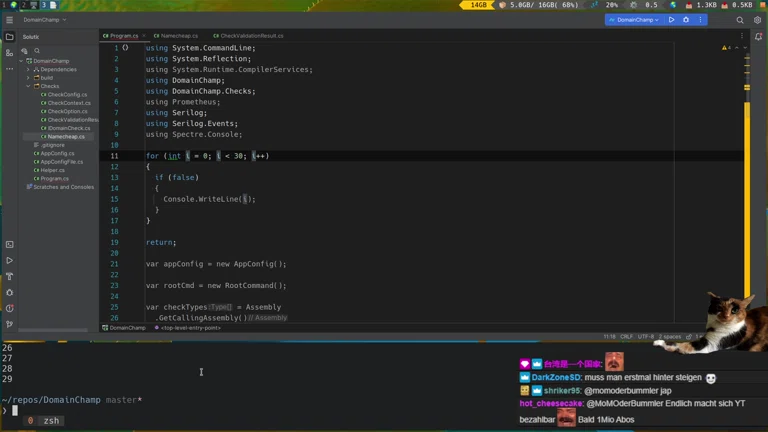
Task: Click caret position 11:16 in status bar
Action: point(610,337)
